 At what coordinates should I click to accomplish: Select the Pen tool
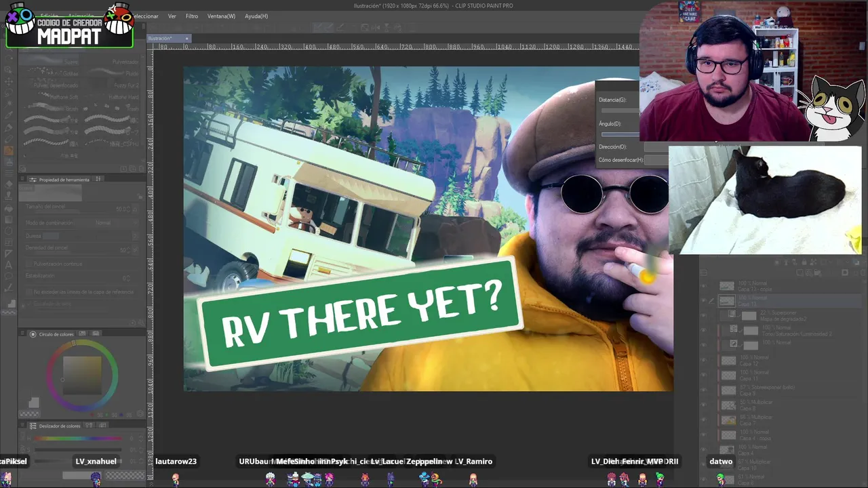(8, 127)
